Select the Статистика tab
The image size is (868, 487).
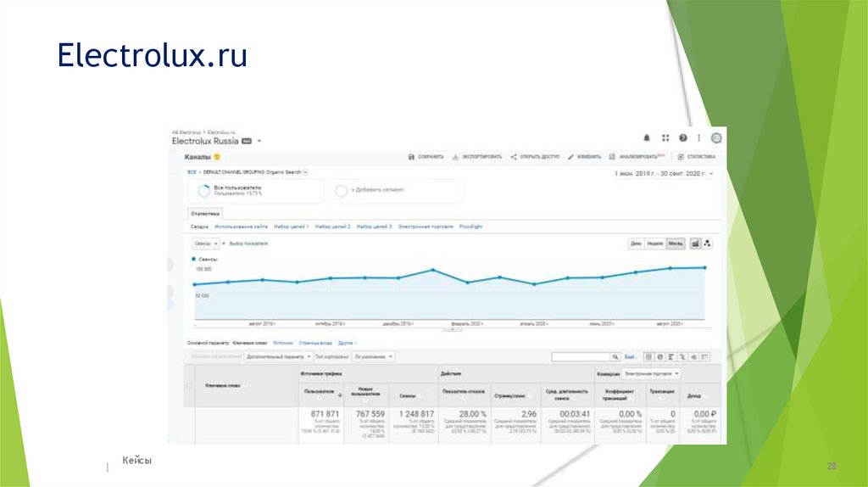tap(205, 213)
